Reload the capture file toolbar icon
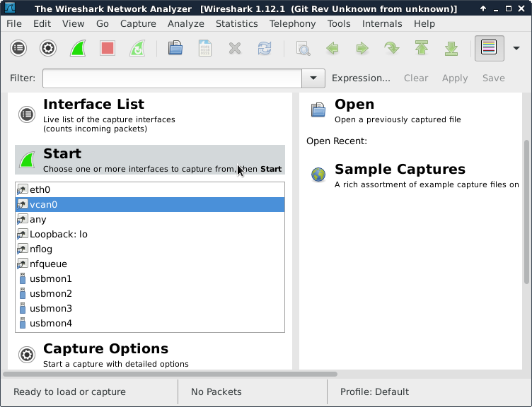This screenshot has height=407, width=532. [265, 48]
